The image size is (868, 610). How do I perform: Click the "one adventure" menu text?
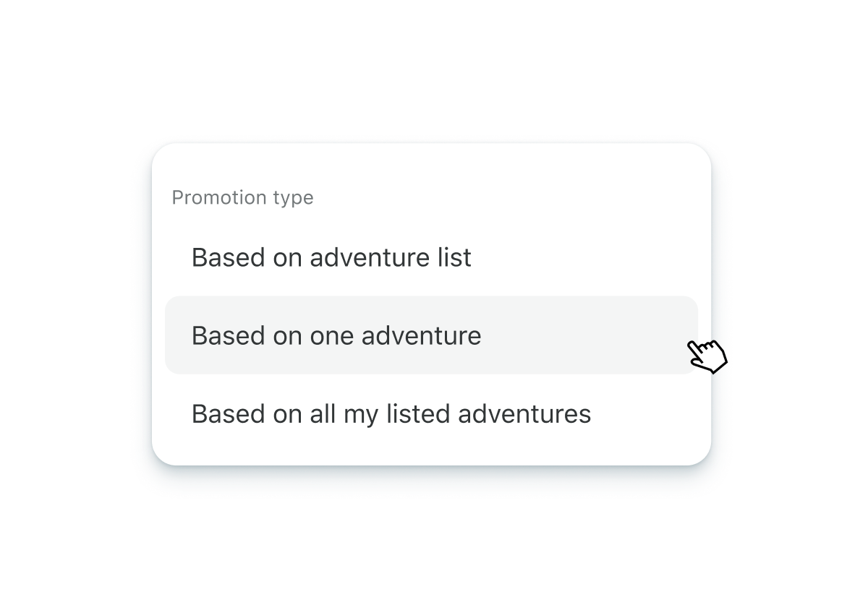coord(395,335)
